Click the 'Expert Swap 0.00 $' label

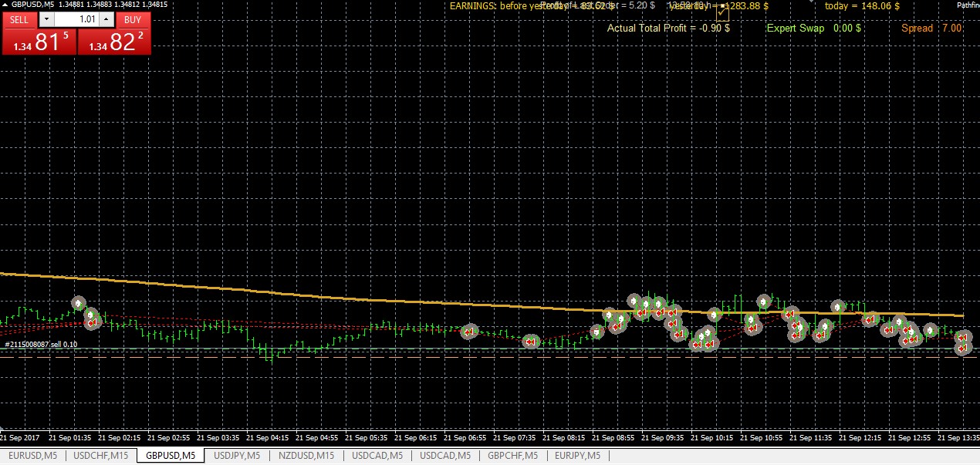[x=814, y=28]
